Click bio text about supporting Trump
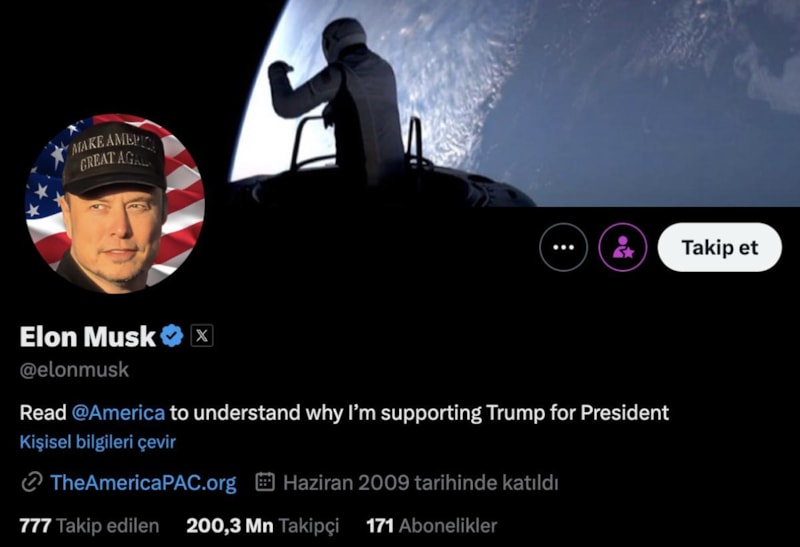800x547 pixels. [x=344, y=413]
